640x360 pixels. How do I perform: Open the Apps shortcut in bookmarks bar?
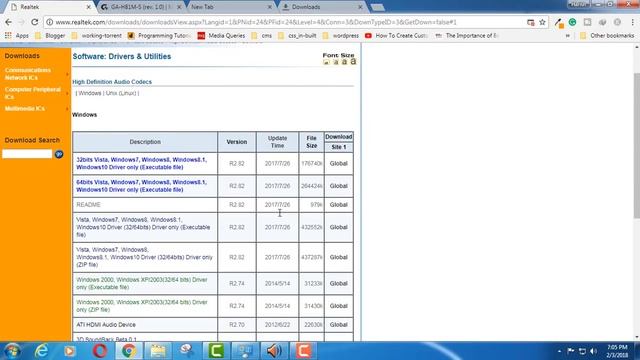point(17,36)
